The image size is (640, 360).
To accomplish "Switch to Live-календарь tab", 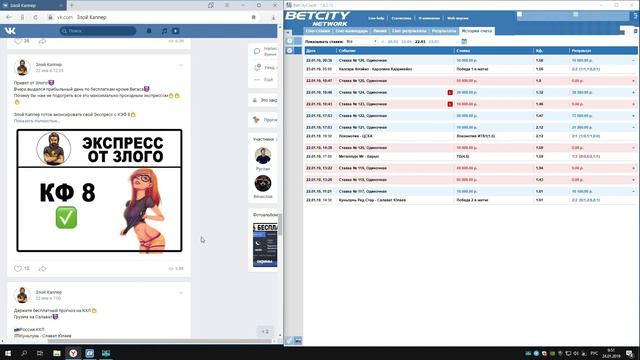I will 352,31.
